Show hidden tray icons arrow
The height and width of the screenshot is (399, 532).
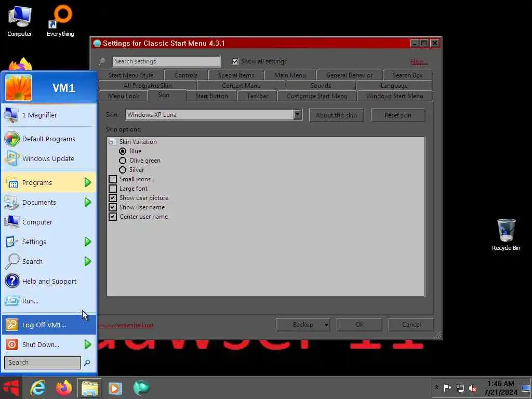coord(436,388)
